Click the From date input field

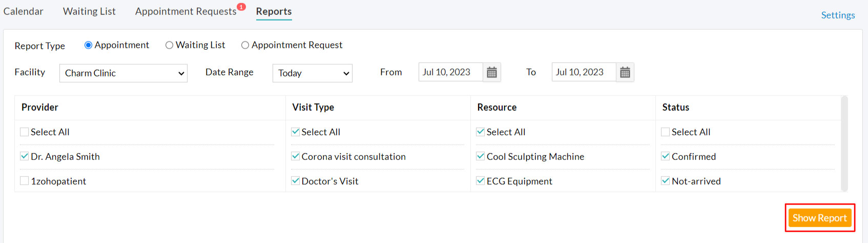pyautogui.click(x=451, y=72)
